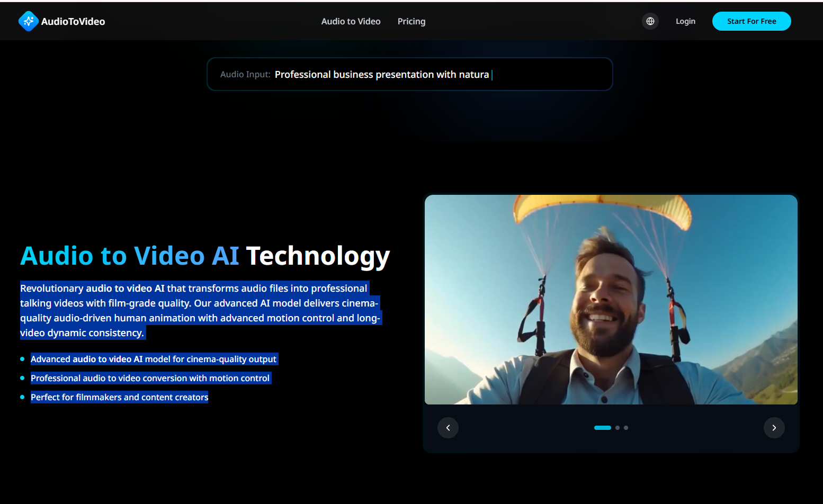Viewport: 823px width, 504px height.
Task: Select the third carousel indicator dot
Action: (625, 427)
